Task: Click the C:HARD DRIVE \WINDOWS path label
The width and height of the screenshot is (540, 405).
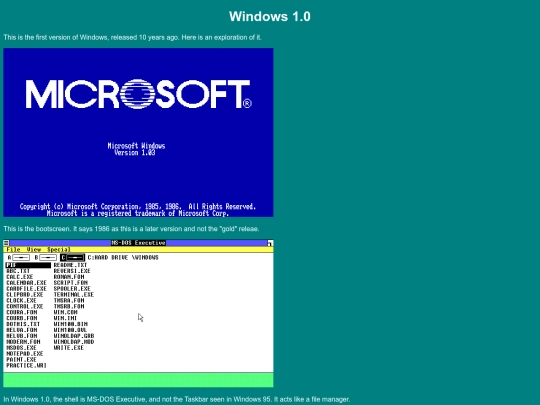Action: [123, 258]
